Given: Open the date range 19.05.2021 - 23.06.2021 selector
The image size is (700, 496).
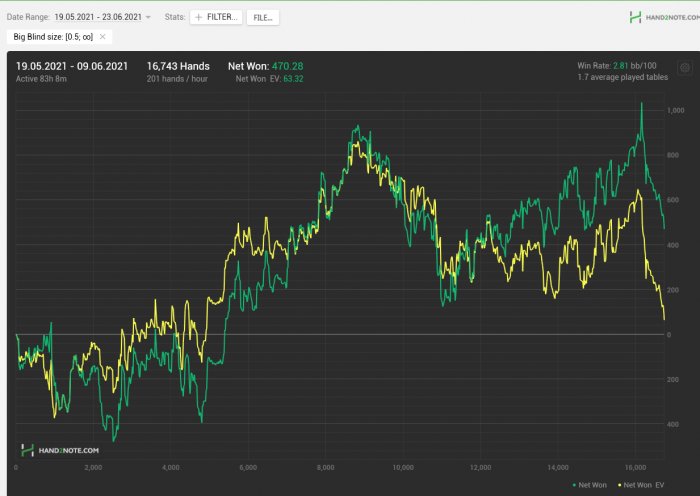Looking at the screenshot, I should (x=98, y=18).
